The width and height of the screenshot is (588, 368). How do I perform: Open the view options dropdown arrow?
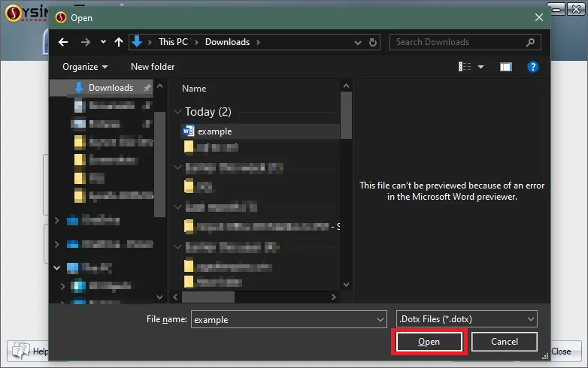[x=480, y=67]
